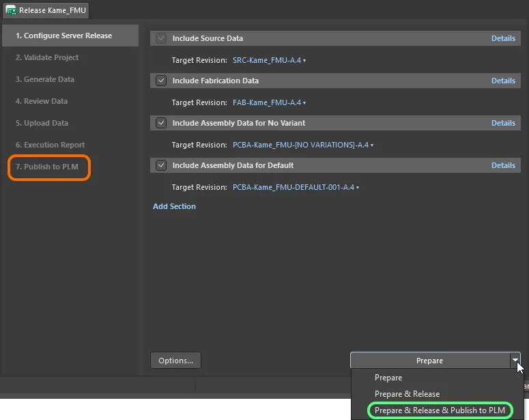Open Details for Include Source Data
This screenshot has height=420, width=529.
503,38
